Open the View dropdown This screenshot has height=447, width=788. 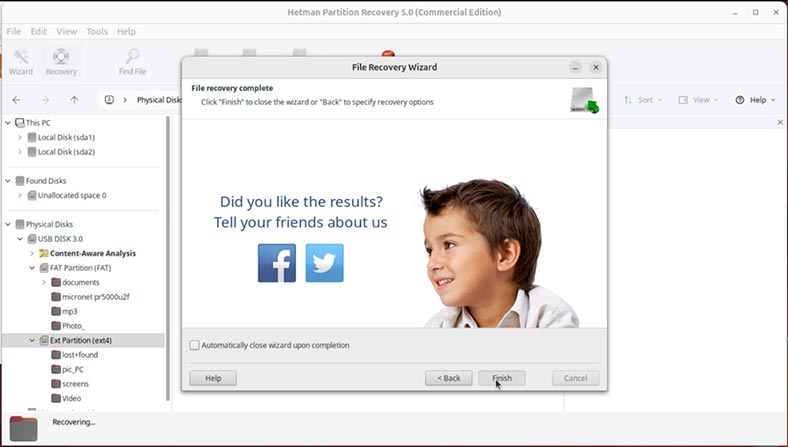tap(699, 100)
